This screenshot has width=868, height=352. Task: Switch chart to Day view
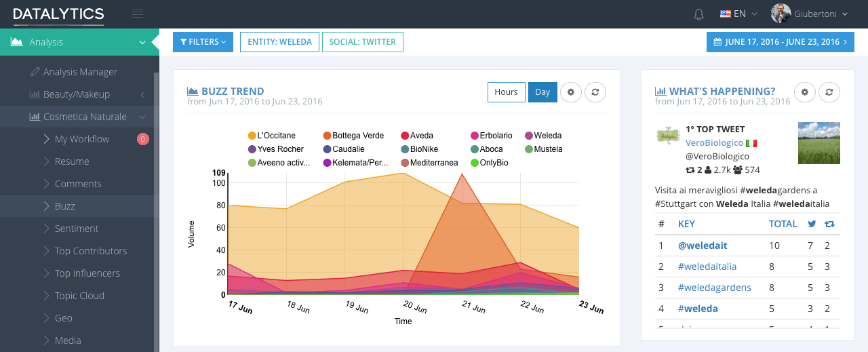(x=542, y=92)
